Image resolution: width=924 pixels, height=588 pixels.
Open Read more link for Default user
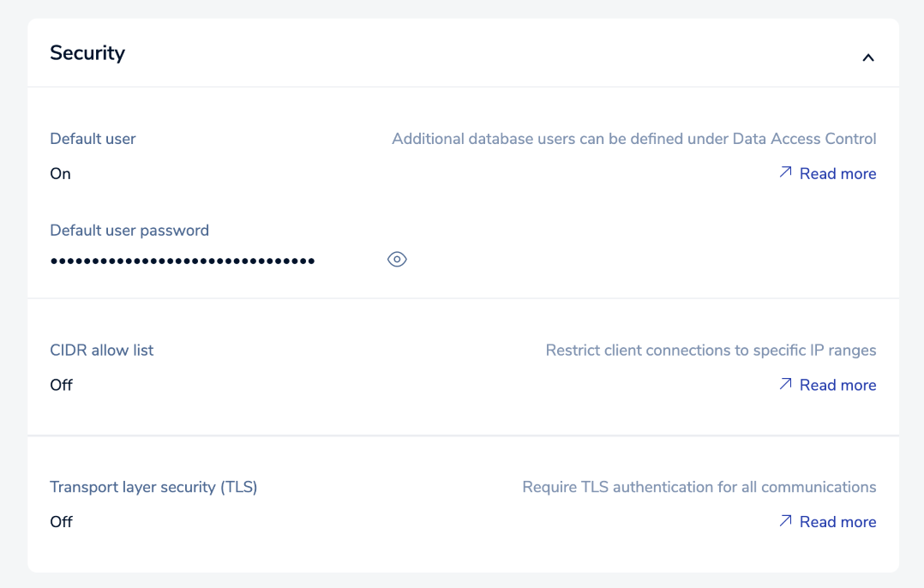click(837, 173)
